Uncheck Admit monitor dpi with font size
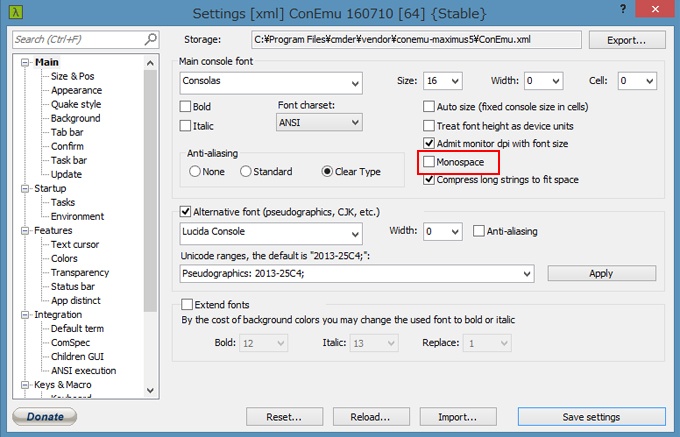This screenshot has width=680, height=437. (429, 143)
